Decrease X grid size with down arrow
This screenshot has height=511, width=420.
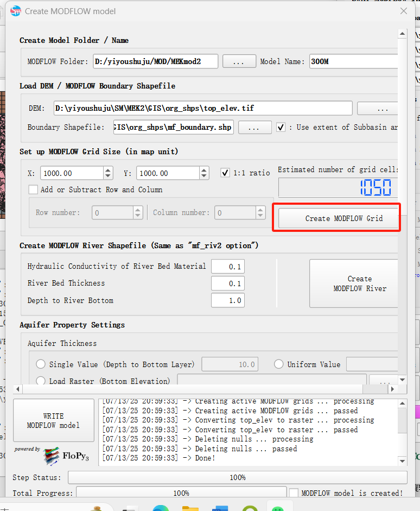coord(108,176)
